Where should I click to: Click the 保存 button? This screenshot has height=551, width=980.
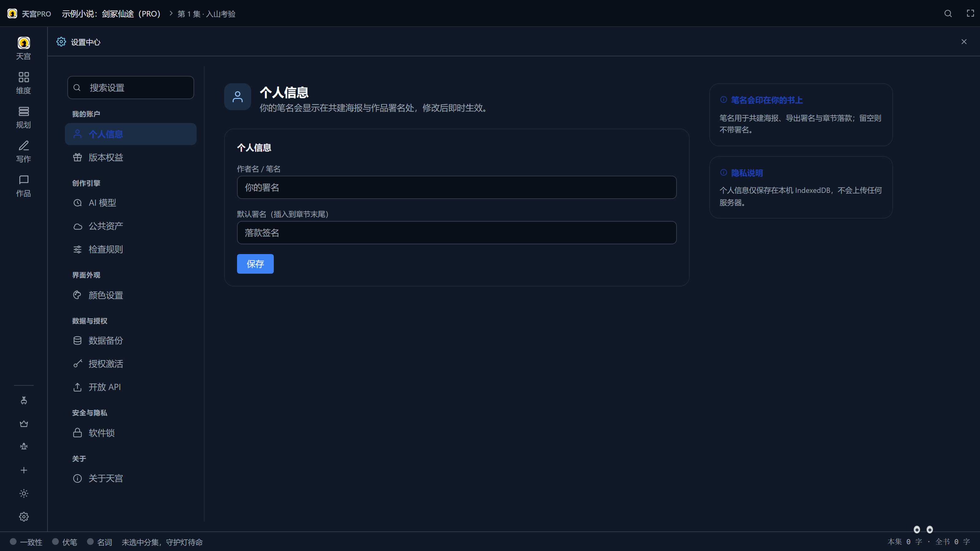255,264
